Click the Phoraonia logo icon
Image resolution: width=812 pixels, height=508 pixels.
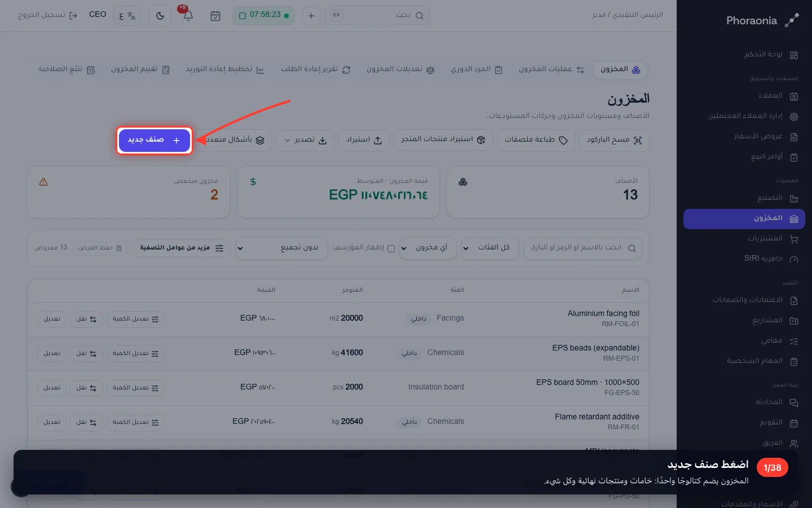pyautogui.click(x=792, y=20)
